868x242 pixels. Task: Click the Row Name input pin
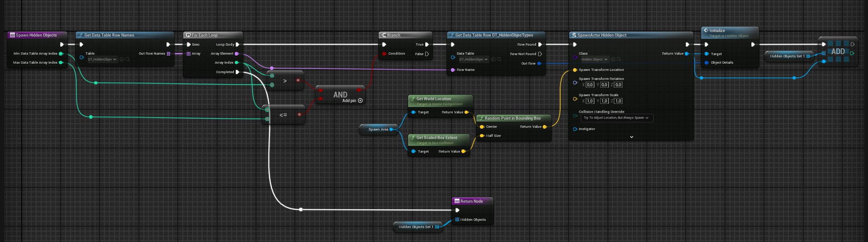tap(453, 70)
